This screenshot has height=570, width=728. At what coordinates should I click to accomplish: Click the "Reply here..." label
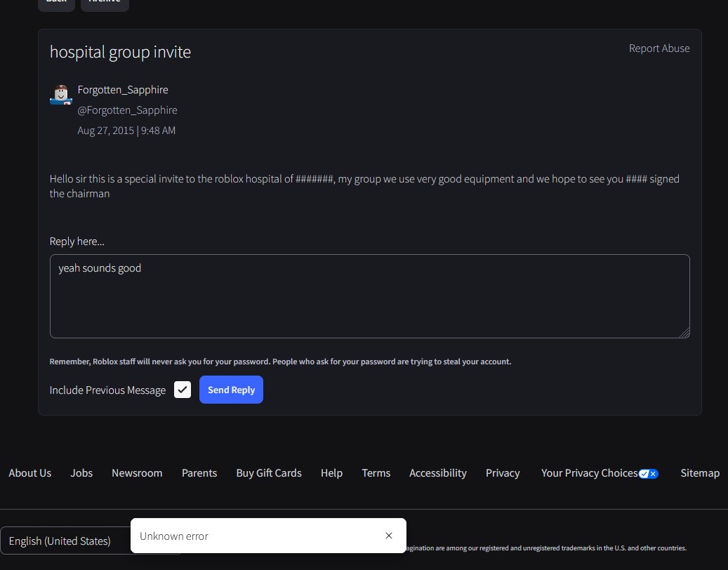pyautogui.click(x=77, y=241)
